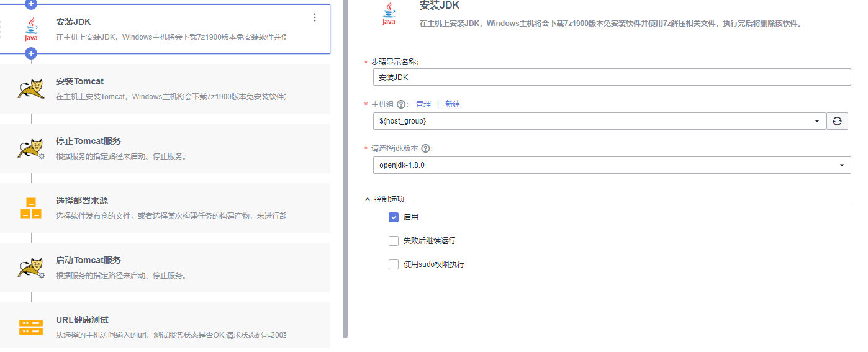Select the 安装Tomcat step
Screen dimensions: 868x352
click(x=165, y=89)
